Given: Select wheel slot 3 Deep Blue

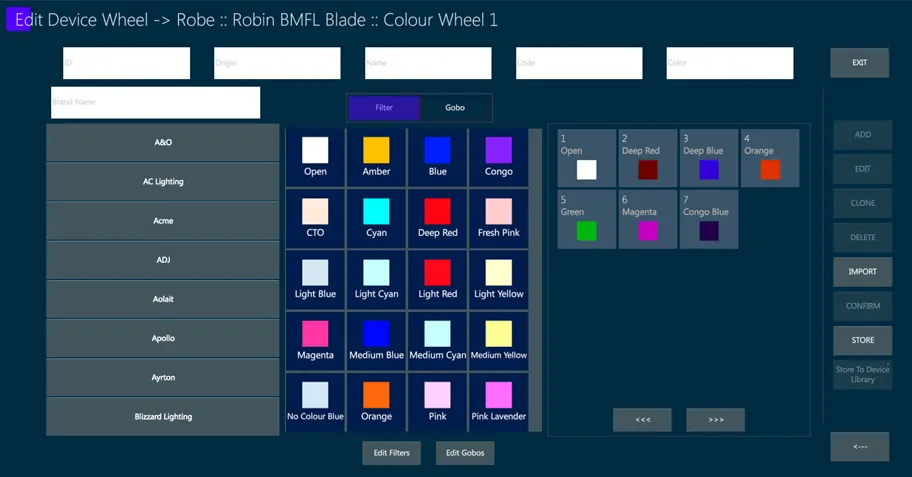Looking at the screenshot, I should tap(708, 158).
